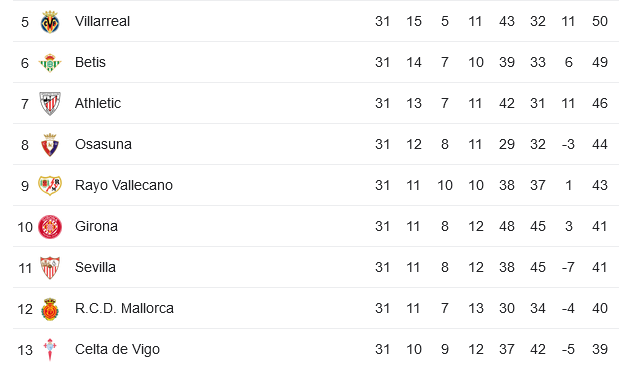
Task: Open the Athletic team name
Action: [x=98, y=103]
